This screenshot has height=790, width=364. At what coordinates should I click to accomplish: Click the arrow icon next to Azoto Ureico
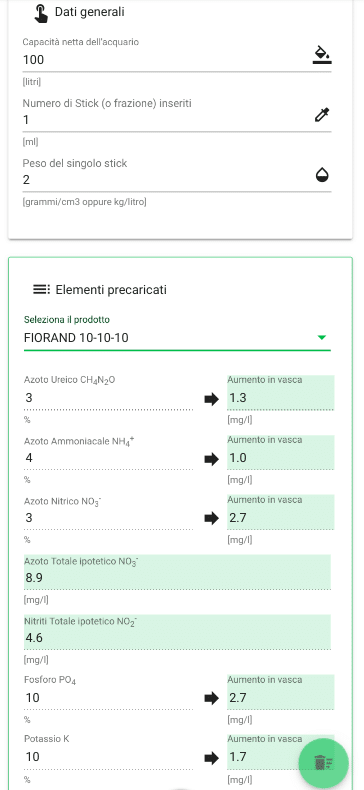click(212, 400)
